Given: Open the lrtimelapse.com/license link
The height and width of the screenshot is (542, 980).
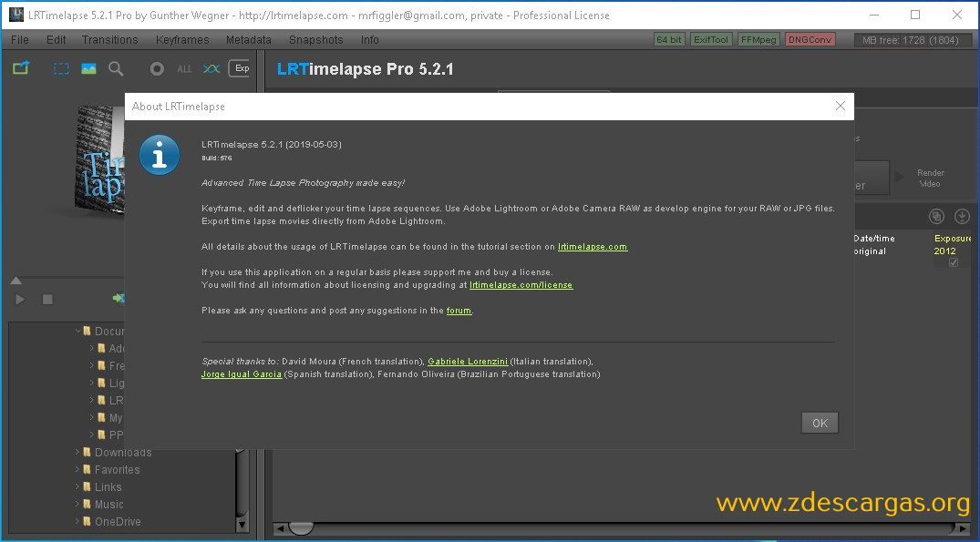Looking at the screenshot, I should (x=521, y=285).
